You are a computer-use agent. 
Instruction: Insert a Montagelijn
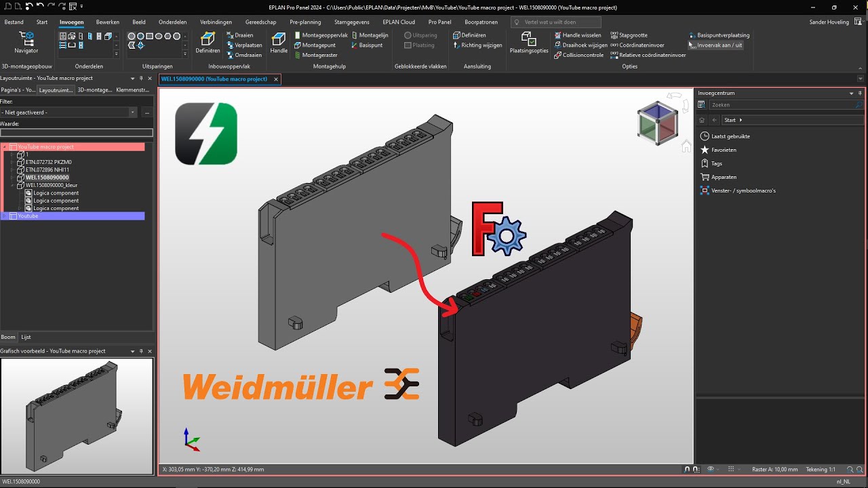click(370, 35)
